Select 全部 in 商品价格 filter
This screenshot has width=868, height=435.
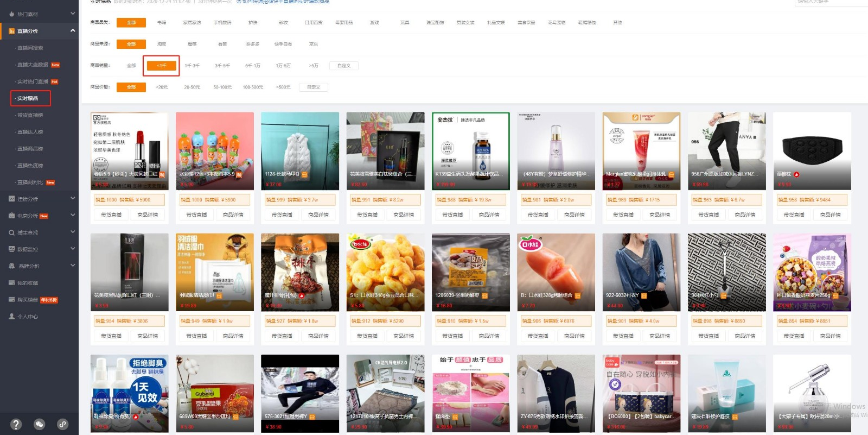pos(131,87)
